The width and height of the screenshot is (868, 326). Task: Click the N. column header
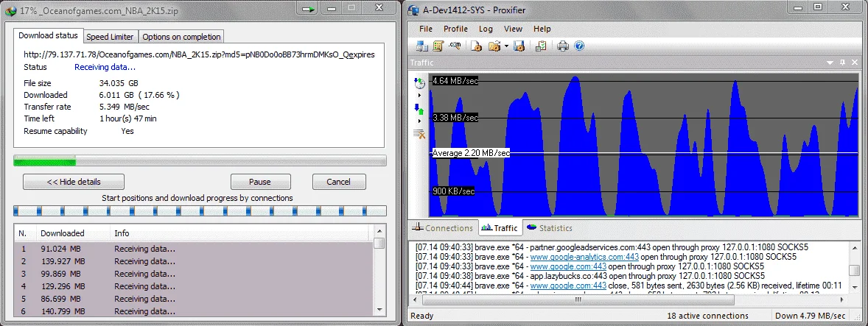tap(25, 233)
